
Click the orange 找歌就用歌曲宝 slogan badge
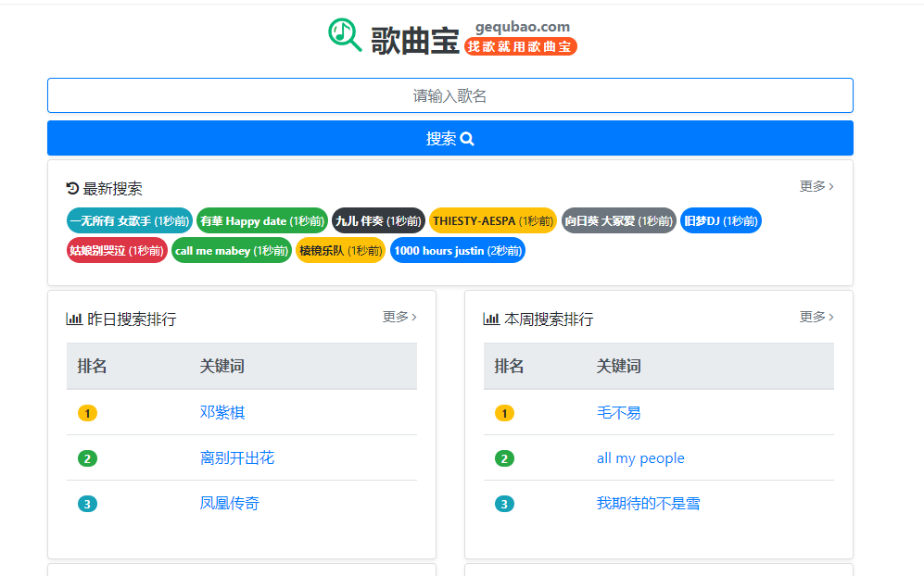[x=520, y=46]
